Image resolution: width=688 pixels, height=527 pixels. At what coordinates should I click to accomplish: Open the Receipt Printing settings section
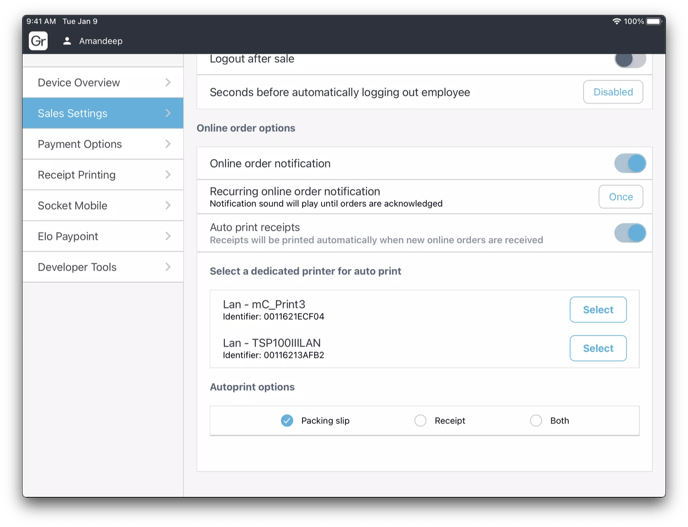click(102, 175)
